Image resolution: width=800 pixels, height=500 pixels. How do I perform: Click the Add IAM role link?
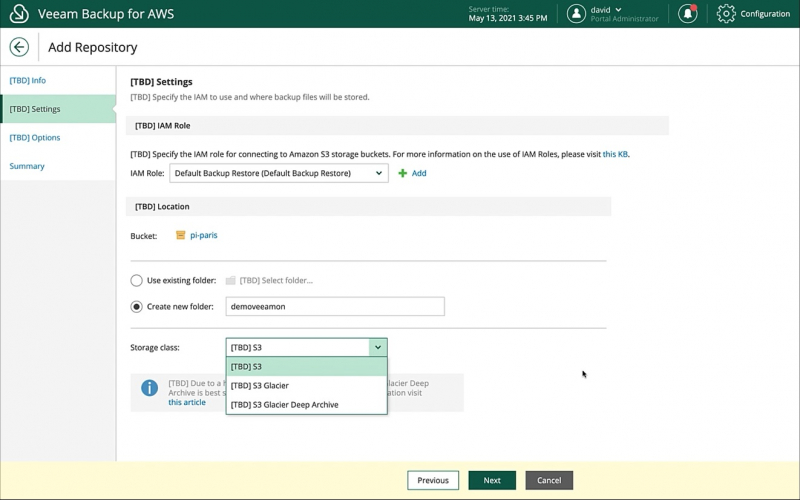click(419, 173)
